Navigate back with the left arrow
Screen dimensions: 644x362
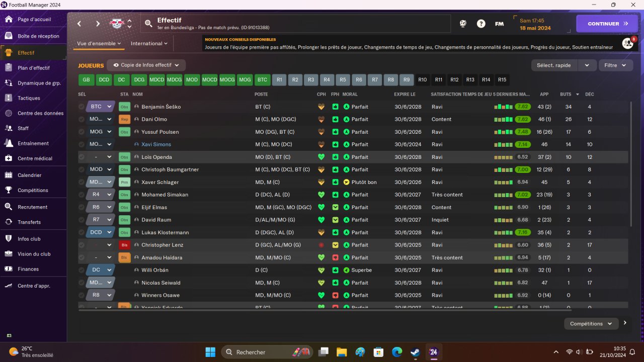tap(79, 24)
